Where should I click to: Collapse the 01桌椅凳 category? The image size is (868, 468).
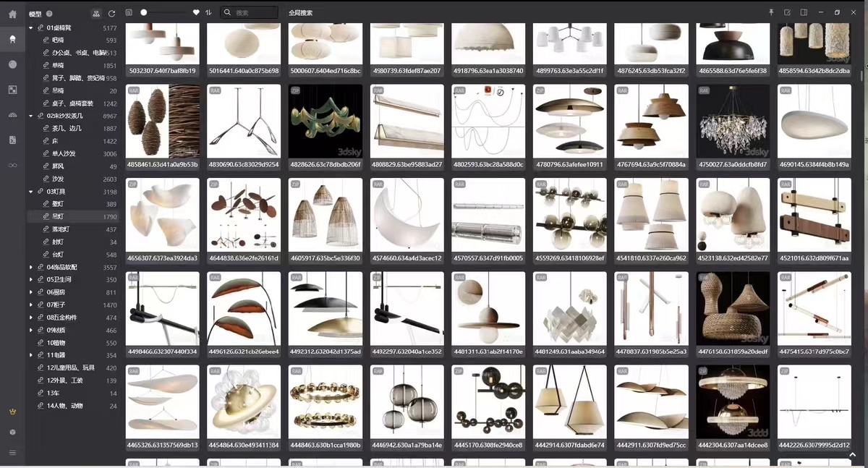click(x=31, y=27)
